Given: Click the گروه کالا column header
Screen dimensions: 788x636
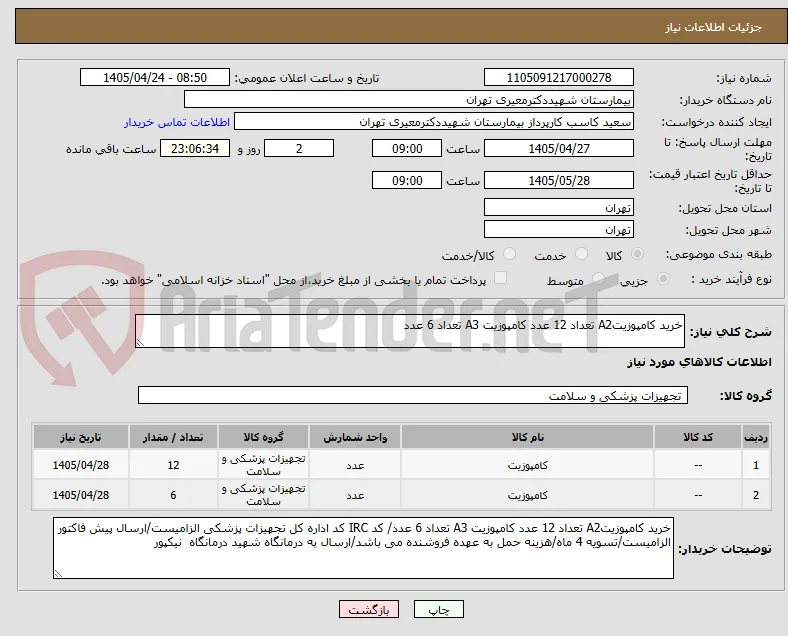Looking at the screenshot, I should tap(263, 437).
